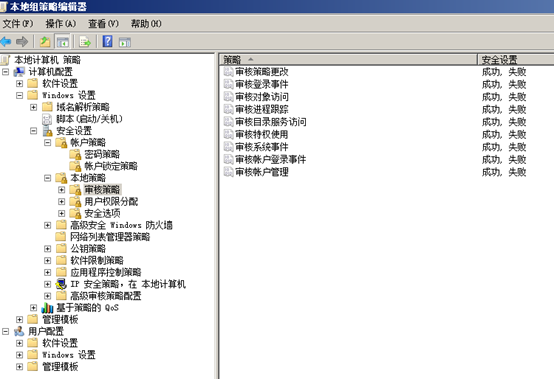Select 管理模板 under 用户配置
The height and width of the screenshot is (379, 554).
(x=60, y=367)
